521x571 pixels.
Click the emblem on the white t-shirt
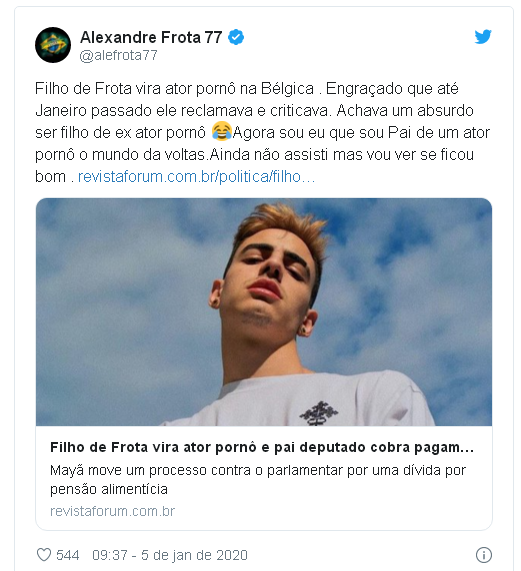coord(319,413)
